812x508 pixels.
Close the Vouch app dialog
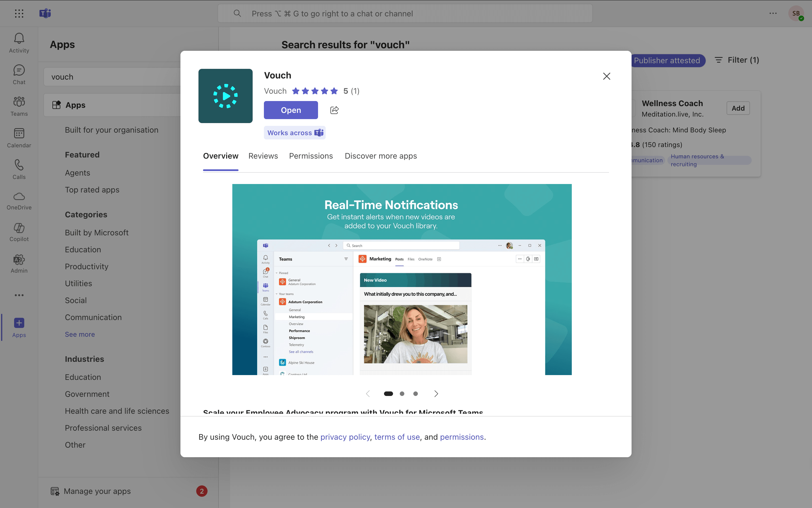[x=607, y=76]
